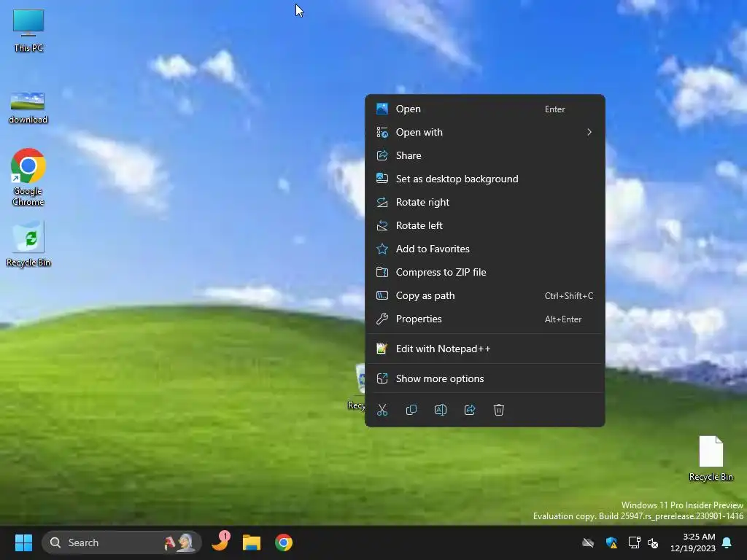This screenshot has width=747, height=560.
Task: Select partially hidden Recy icon behind menu
Action: (357, 386)
